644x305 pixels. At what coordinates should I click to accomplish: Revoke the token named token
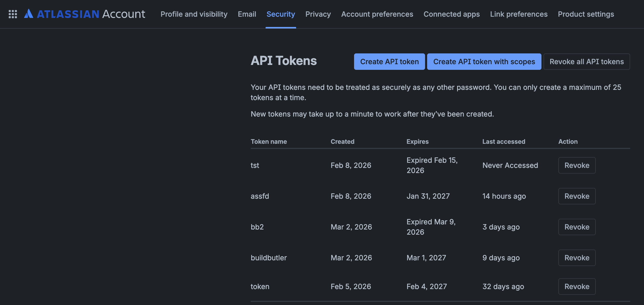coord(577,287)
